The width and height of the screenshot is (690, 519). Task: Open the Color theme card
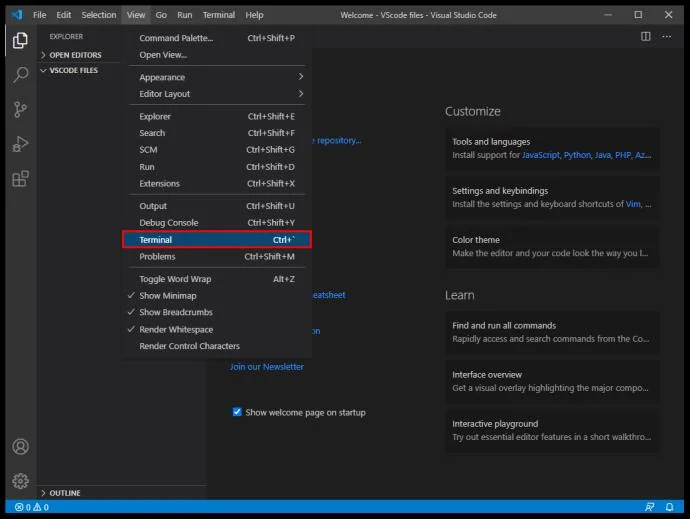(552, 247)
